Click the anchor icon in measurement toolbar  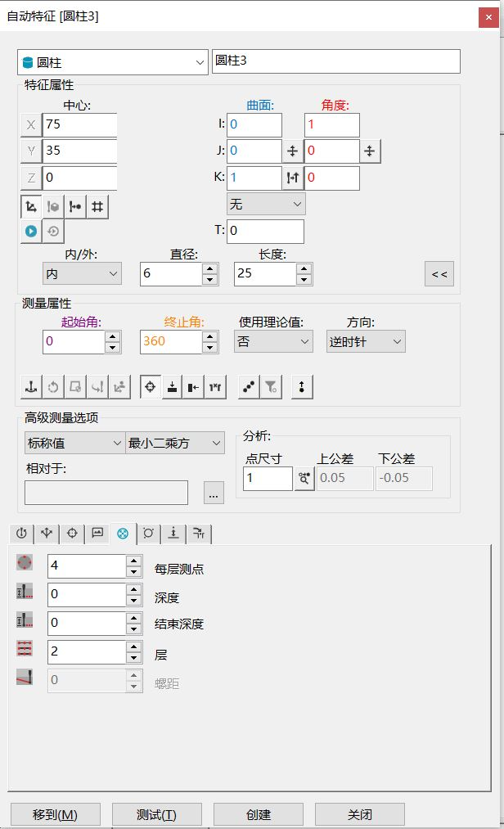[x=31, y=387]
